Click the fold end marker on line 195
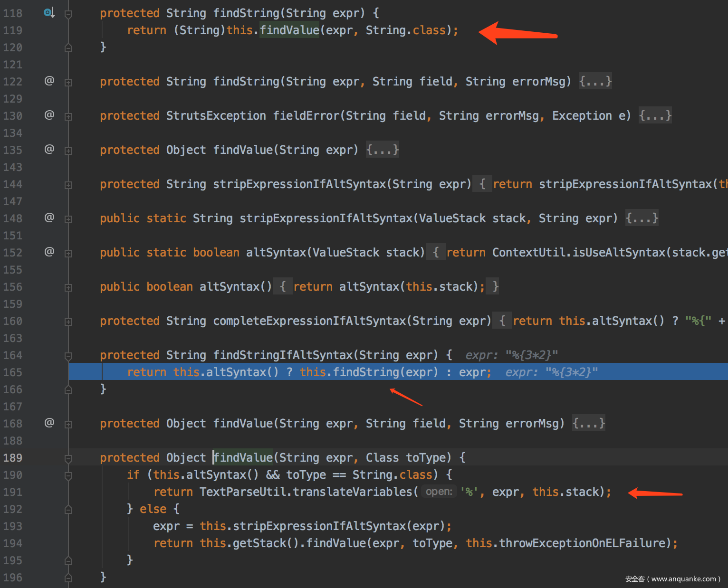 68,560
